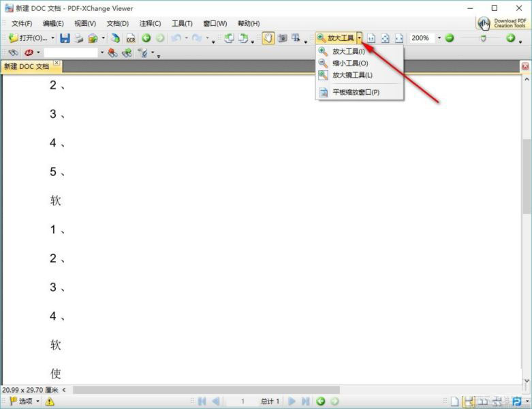Click the fit width icon
Screen dimensions: 532x409
399,38
